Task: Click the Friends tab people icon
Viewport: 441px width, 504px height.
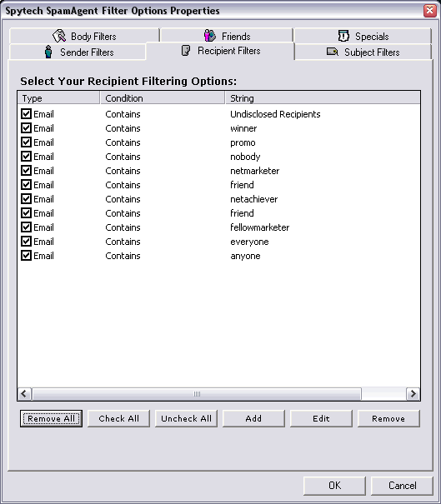Action: tap(210, 36)
